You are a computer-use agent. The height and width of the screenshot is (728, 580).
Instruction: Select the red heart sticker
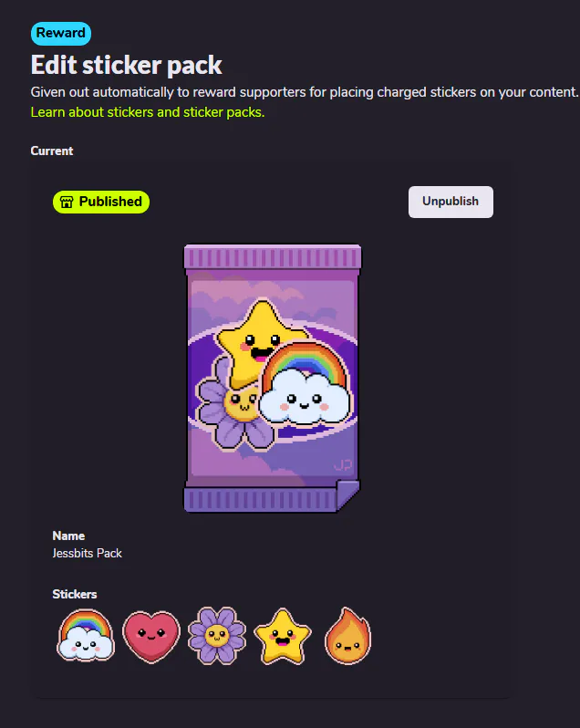pos(151,637)
